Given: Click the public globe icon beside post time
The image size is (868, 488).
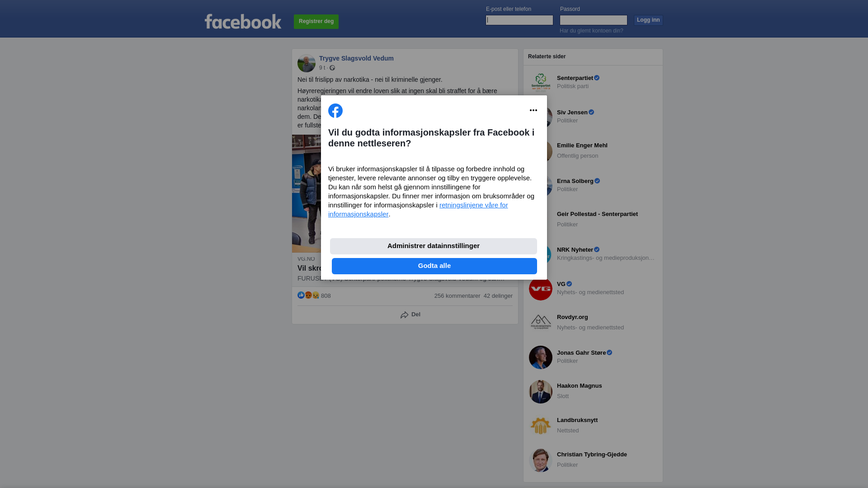Looking at the screenshot, I should point(332,68).
